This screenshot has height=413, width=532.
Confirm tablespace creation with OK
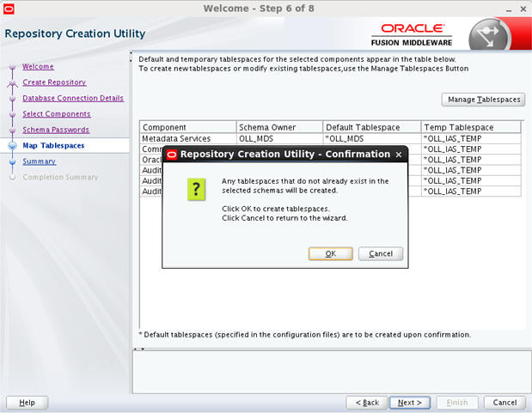click(331, 253)
